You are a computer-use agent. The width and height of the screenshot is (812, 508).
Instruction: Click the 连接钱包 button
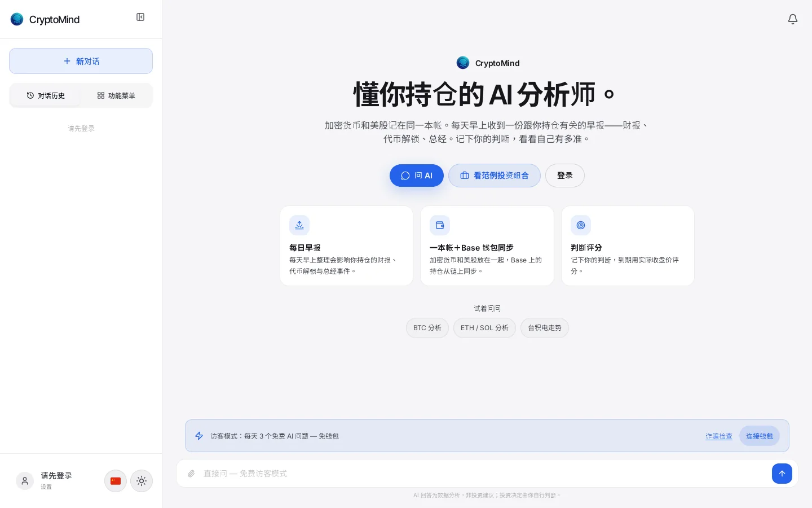[x=760, y=436]
